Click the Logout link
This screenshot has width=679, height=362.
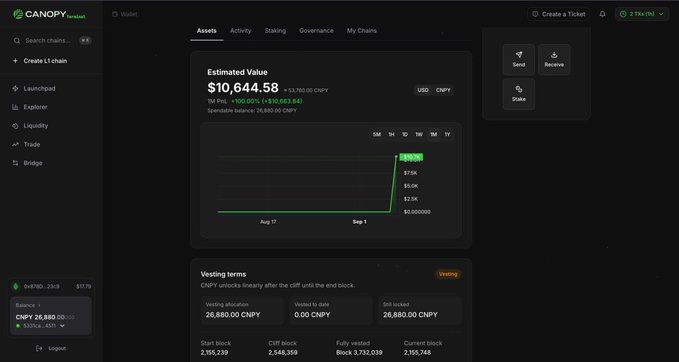(x=57, y=348)
